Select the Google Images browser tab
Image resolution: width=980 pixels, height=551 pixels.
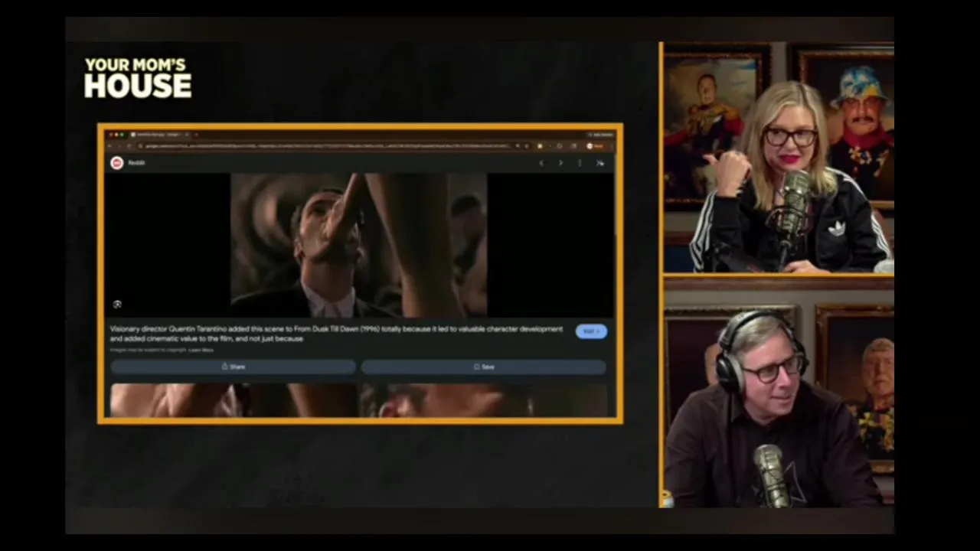click(161, 134)
